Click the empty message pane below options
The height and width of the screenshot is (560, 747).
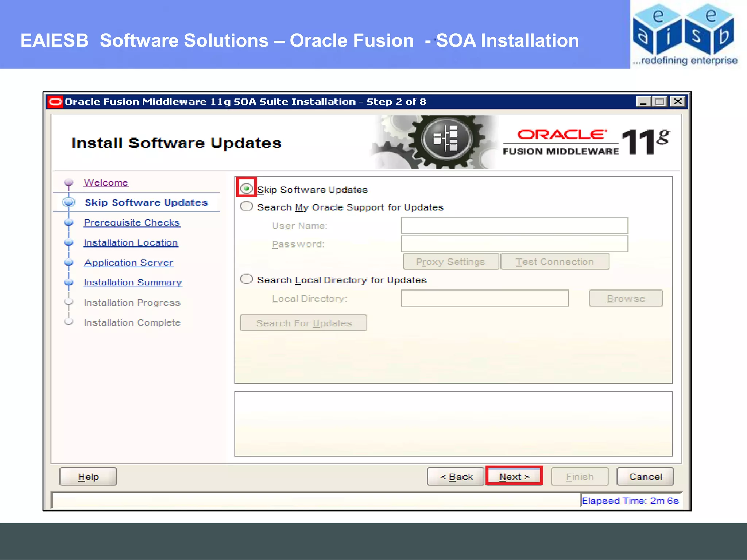click(453, 424)
